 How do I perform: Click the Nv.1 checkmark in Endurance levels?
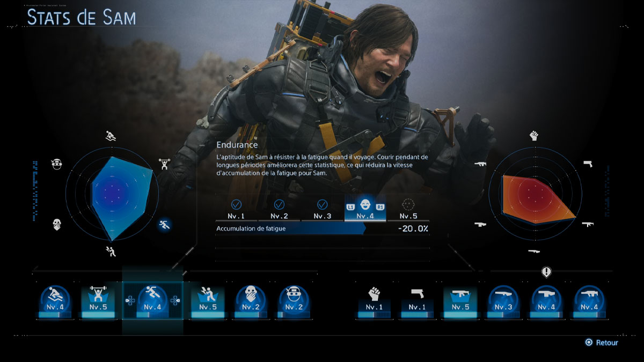pyautogui.click(x=236, y=205)
